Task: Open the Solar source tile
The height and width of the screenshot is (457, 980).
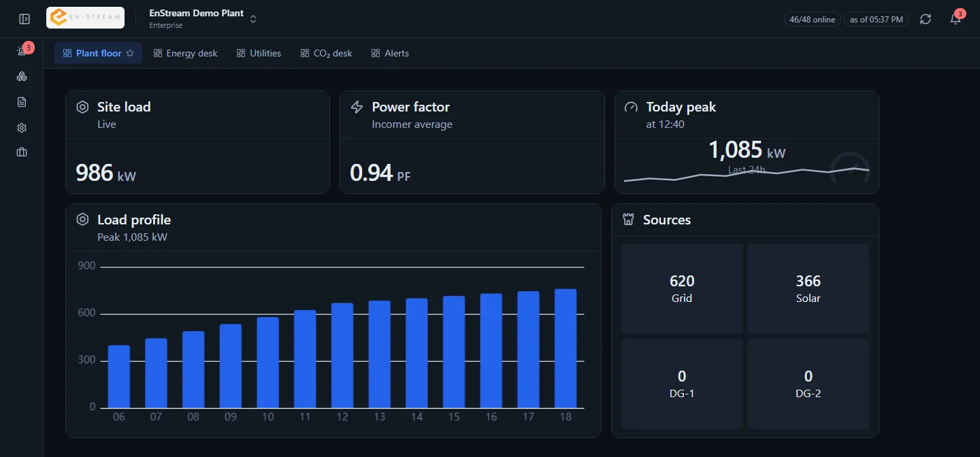Action: pyautogui.click(x=808, y=288)
